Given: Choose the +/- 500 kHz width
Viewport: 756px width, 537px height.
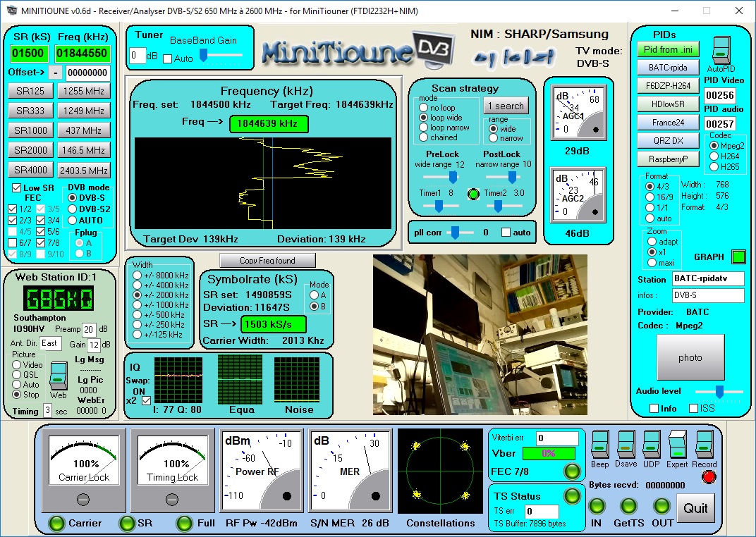Looking at the screenshot, I should (138, 315).
